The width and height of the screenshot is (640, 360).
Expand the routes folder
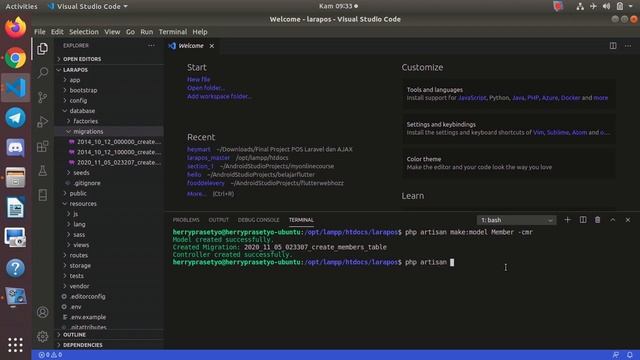(x=110, y=256)
